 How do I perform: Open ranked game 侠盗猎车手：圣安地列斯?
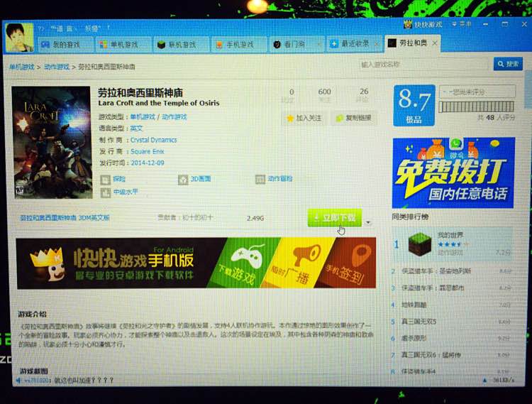point(436,271)
